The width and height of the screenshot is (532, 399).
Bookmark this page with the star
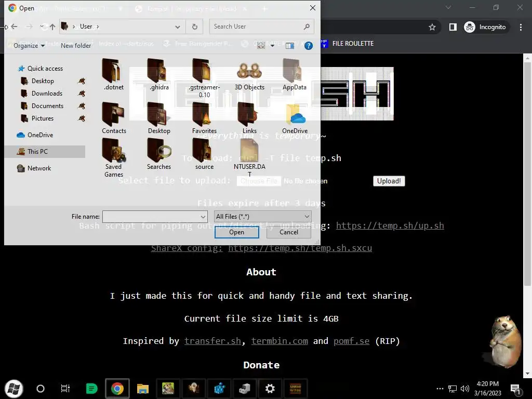[x=432, y=27]
